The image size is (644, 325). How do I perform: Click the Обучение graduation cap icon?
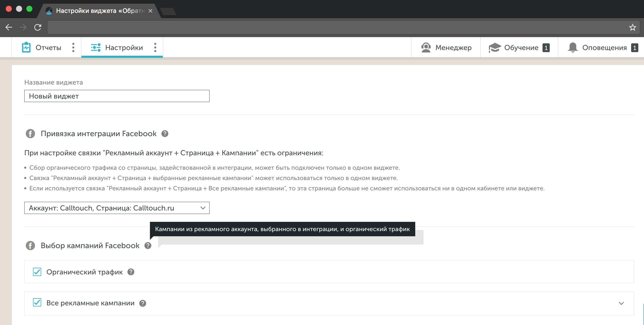pyautogui.click(x=495, y=47)
